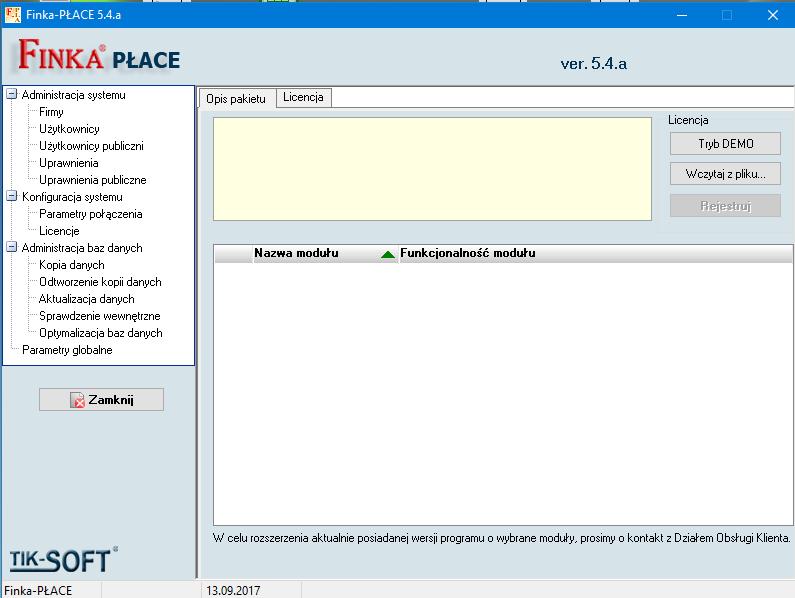
Task: Click the yellow license description box
Action: [x=432, y=169]
